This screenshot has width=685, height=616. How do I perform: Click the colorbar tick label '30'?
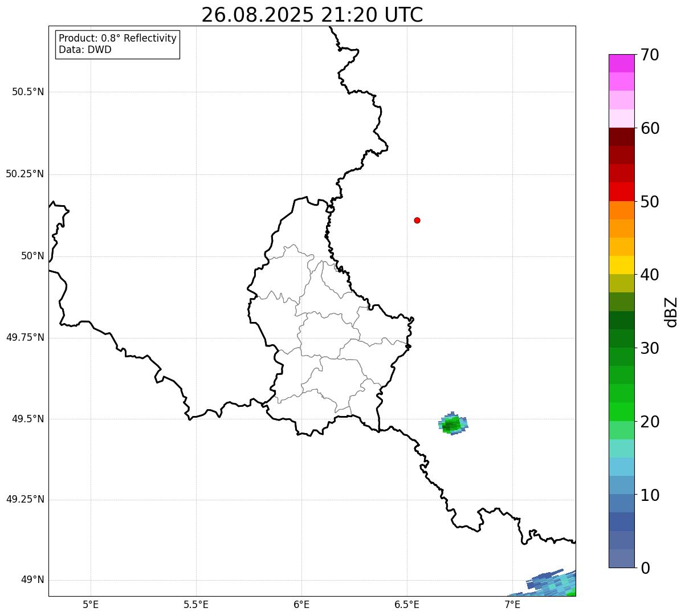(x=650, y=348)
